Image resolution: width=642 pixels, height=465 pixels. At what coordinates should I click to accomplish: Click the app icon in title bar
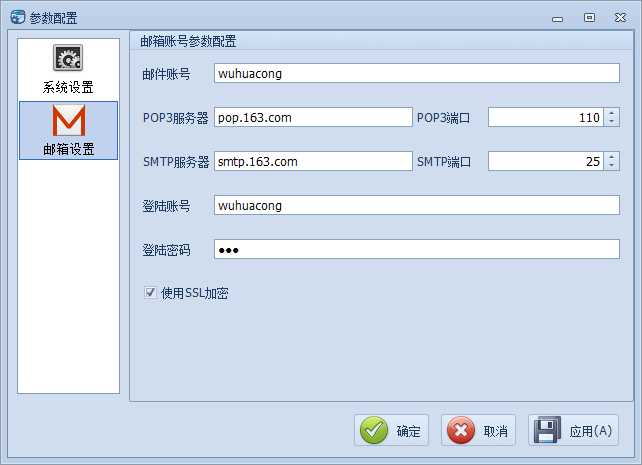click(18, 17)
